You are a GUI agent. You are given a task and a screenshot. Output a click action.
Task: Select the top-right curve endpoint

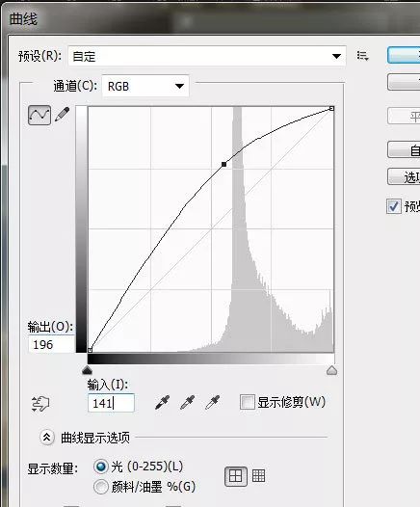click(x=331, y=109)
